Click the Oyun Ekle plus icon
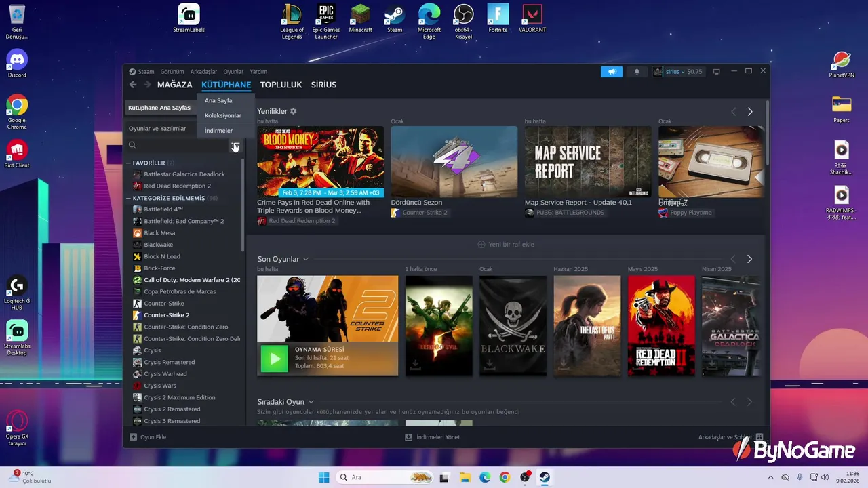The width and height of the screenshot is (868, 488). 134,437
